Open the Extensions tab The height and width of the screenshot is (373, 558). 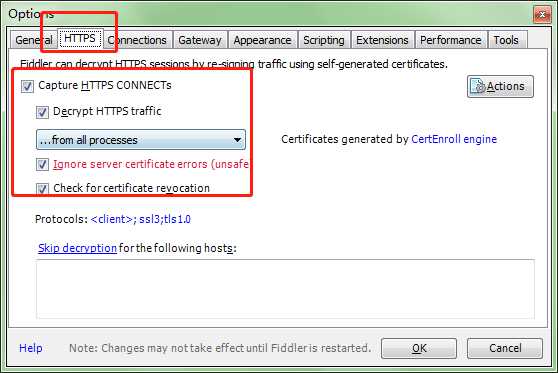[382, 40]
